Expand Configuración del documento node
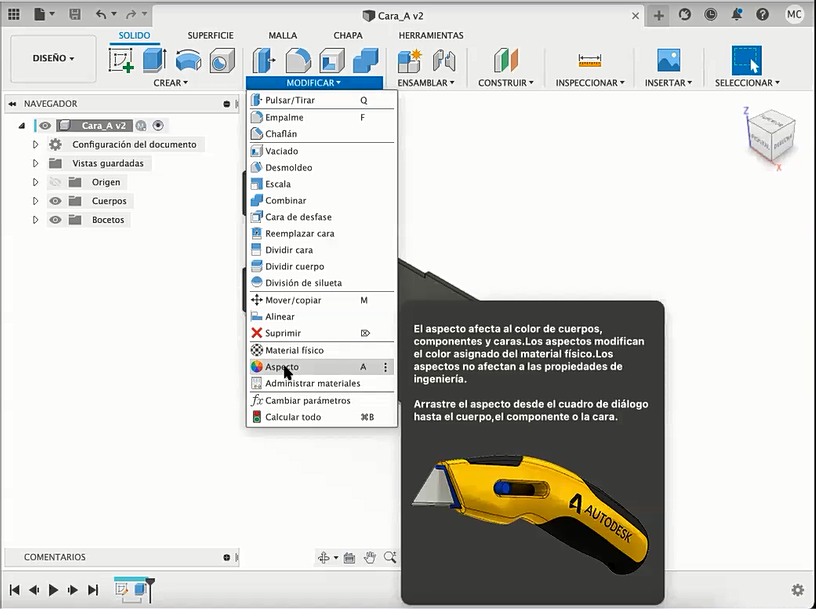Image resolution: width=816 pixels, height=609 pixels. coord(35,145)
